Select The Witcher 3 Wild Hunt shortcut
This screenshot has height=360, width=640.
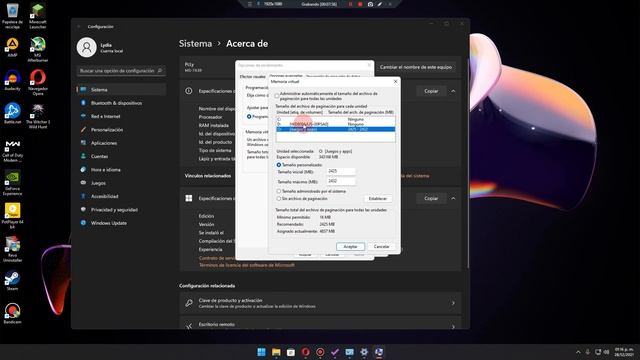pyautogui.click(x=38, y=116)
